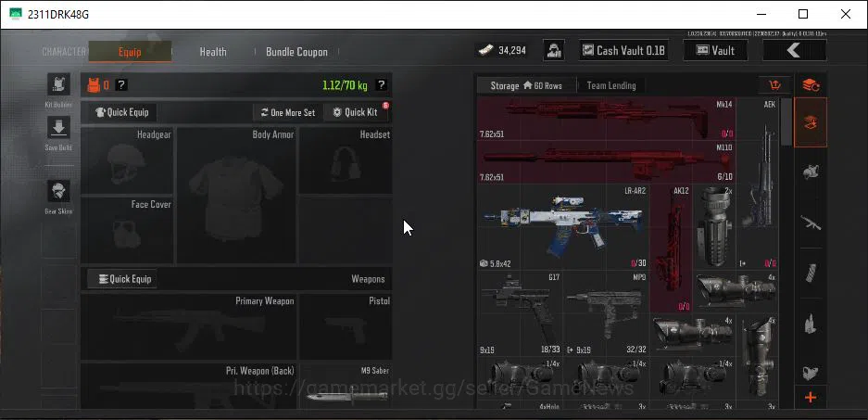868x420 pixels.
Task: Select the Storage 60 Rows tab
Action: 526,85
